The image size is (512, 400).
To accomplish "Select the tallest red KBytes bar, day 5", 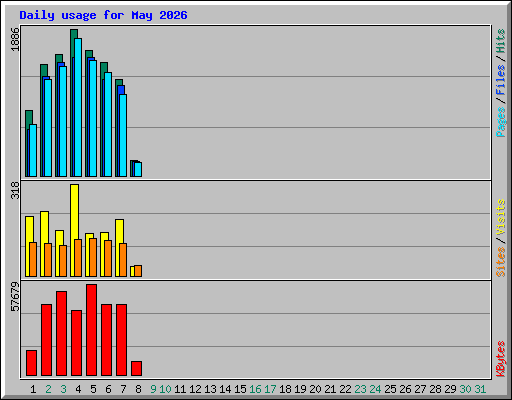I will click(92, 330).
